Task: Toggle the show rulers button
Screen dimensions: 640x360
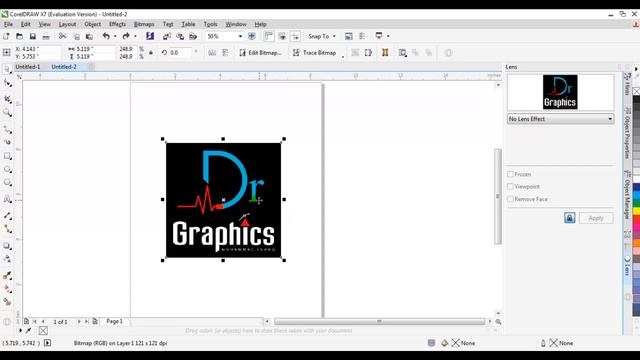Action: [x=269, y=36]
